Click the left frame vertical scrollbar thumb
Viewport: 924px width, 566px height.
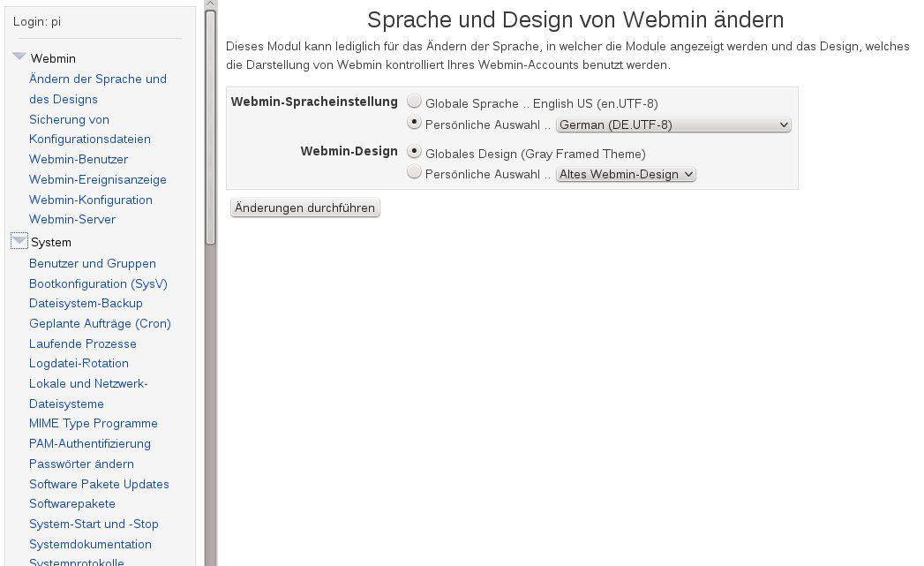[210, 127]
